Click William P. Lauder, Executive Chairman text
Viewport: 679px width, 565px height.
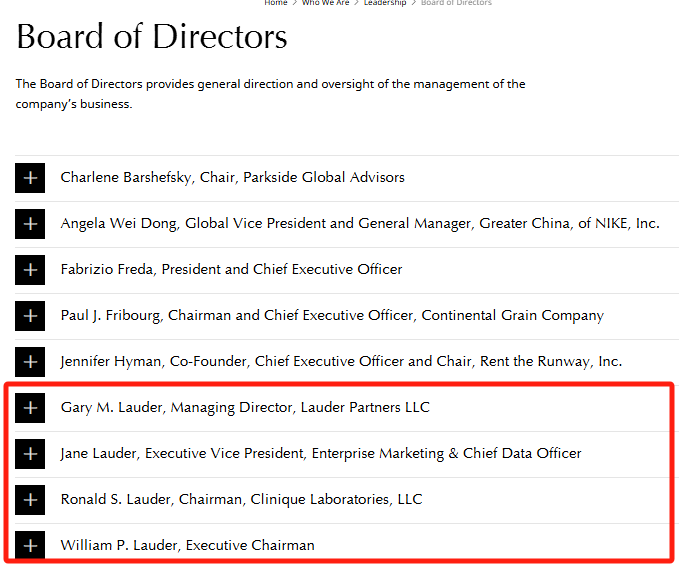click(187, 546)
